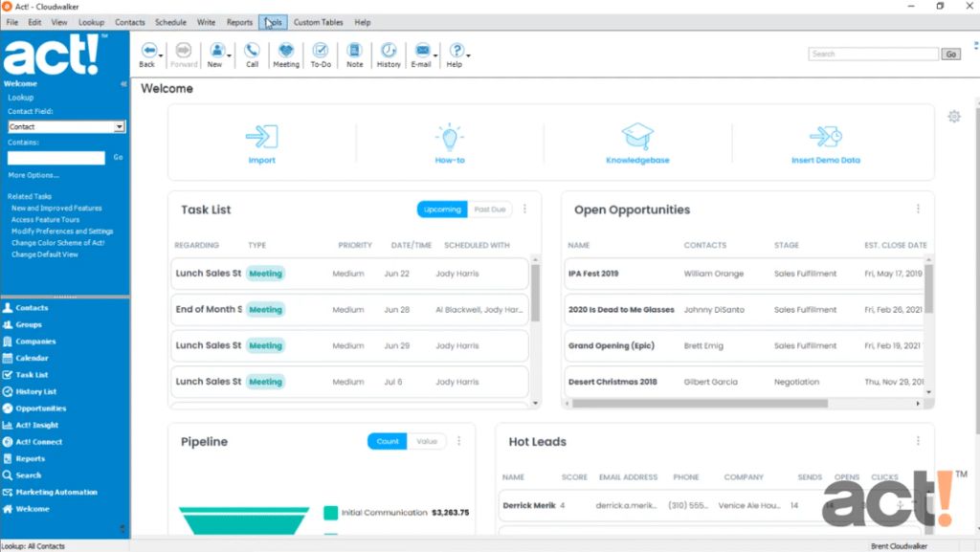Click the Go button beside search
Screen dimensions: 980x552
[x=950, y=55]
